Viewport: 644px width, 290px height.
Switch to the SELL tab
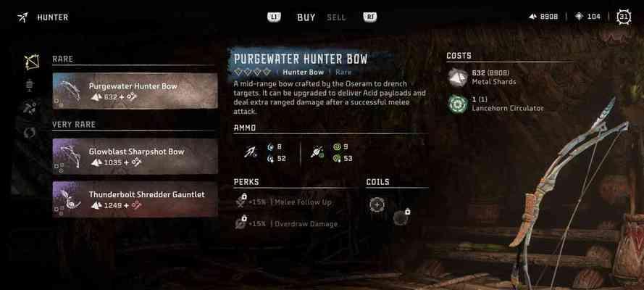336,17
